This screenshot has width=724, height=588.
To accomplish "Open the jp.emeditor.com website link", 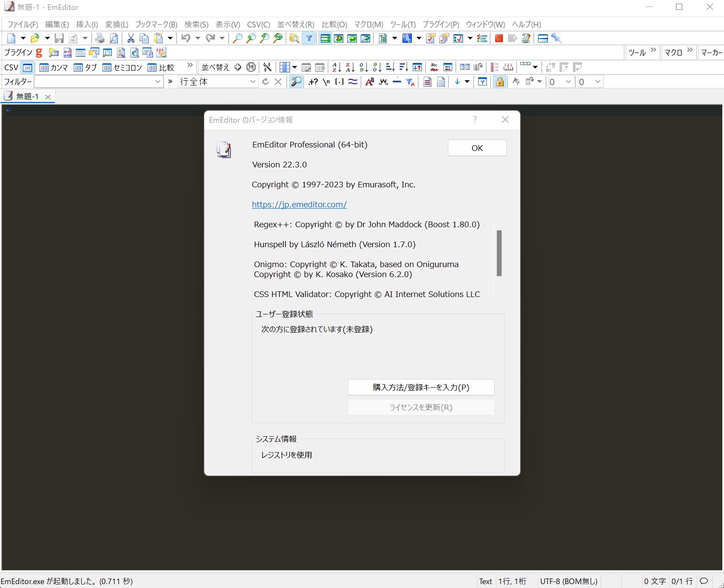I will click(x=299, y=205).
